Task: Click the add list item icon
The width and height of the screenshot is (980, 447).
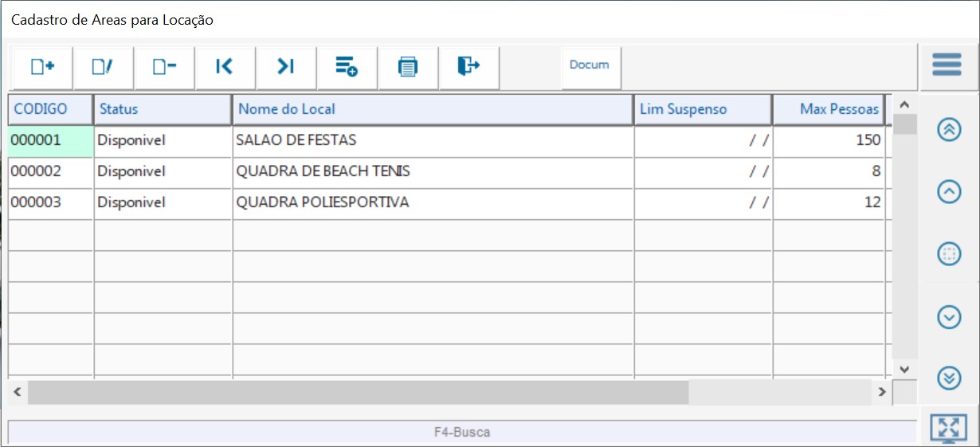Action: pos(347,68)
